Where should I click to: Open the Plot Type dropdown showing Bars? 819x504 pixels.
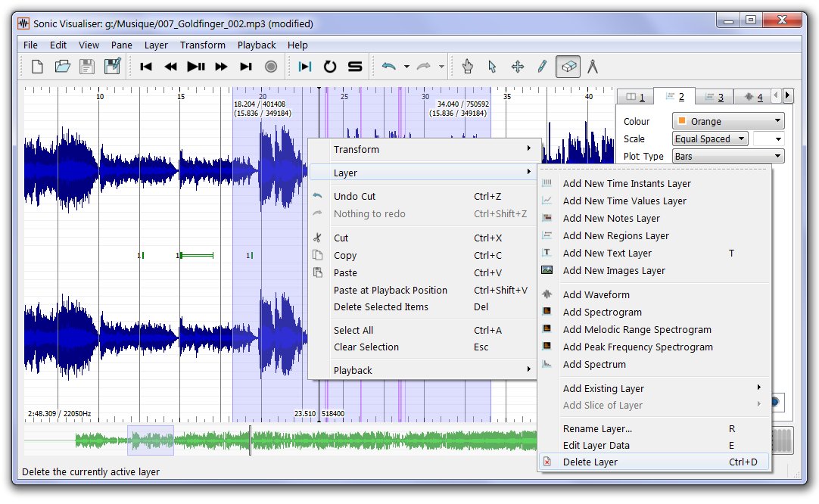728,156
